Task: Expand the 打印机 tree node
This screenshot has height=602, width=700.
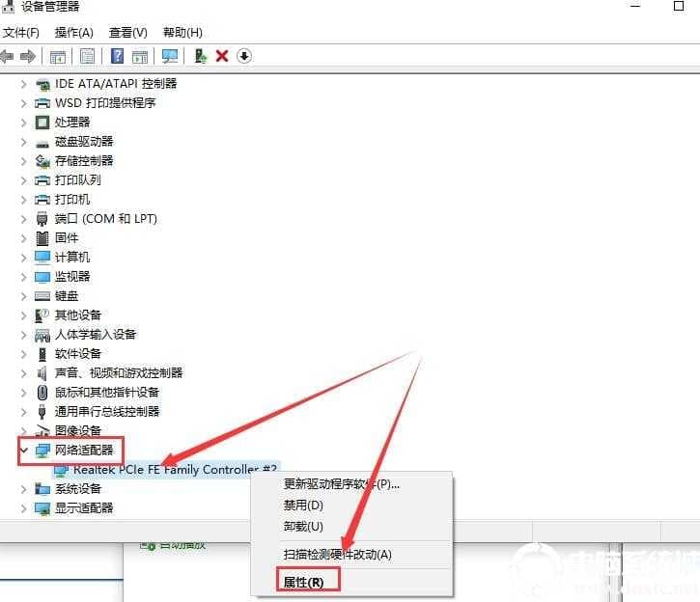Action: coord(24,200)
